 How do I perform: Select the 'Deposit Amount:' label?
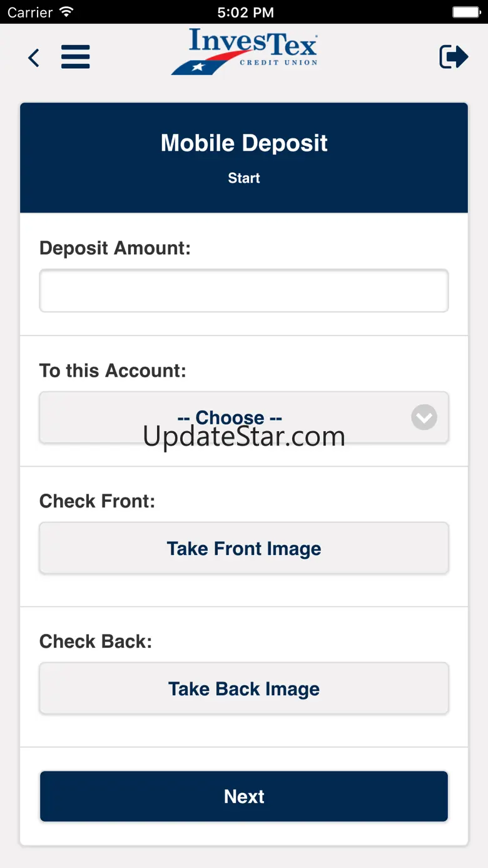click(115, 248)
